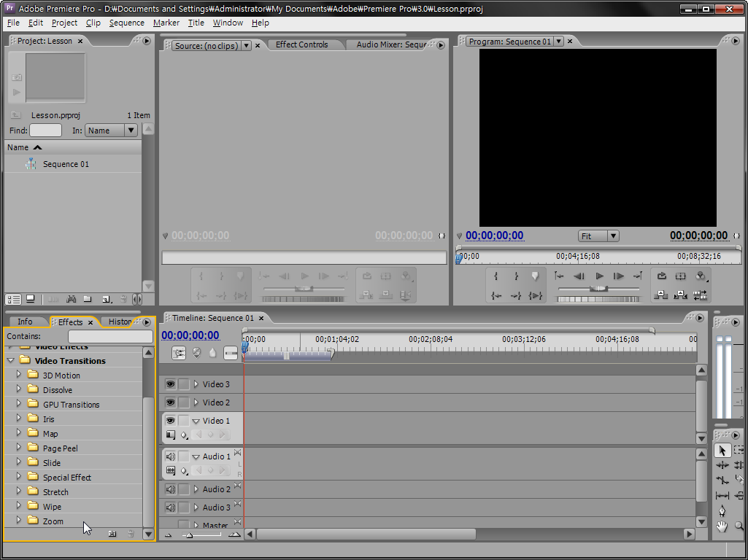
Task: Switch Project panel to icon view
Action: click(x=31, y=299)
